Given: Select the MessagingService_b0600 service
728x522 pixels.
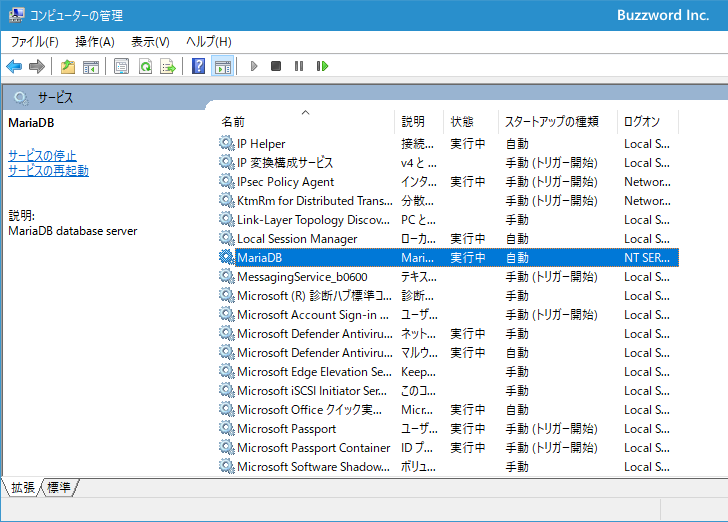Looking at the screenshot, I should pos(302,277).
